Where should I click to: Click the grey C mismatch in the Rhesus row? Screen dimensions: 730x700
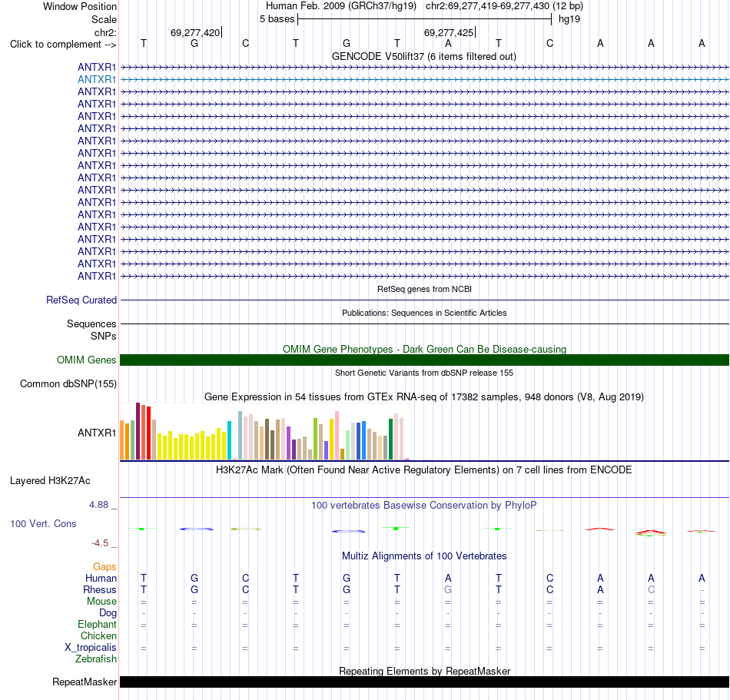coord(651,589)
